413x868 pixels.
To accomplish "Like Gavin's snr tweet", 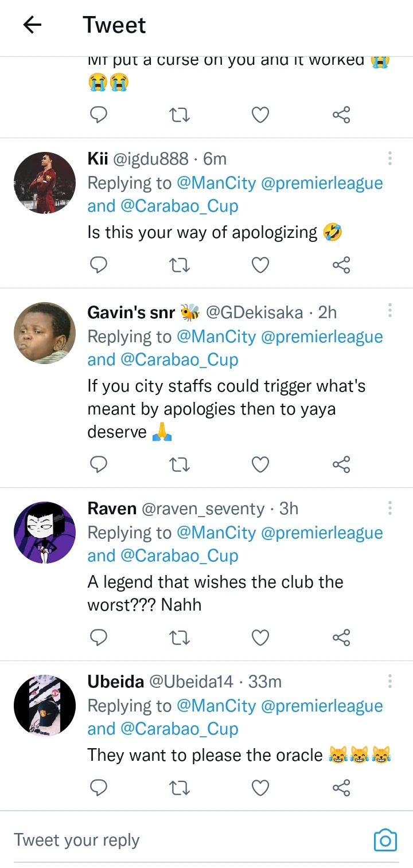I will click(260, 464).
